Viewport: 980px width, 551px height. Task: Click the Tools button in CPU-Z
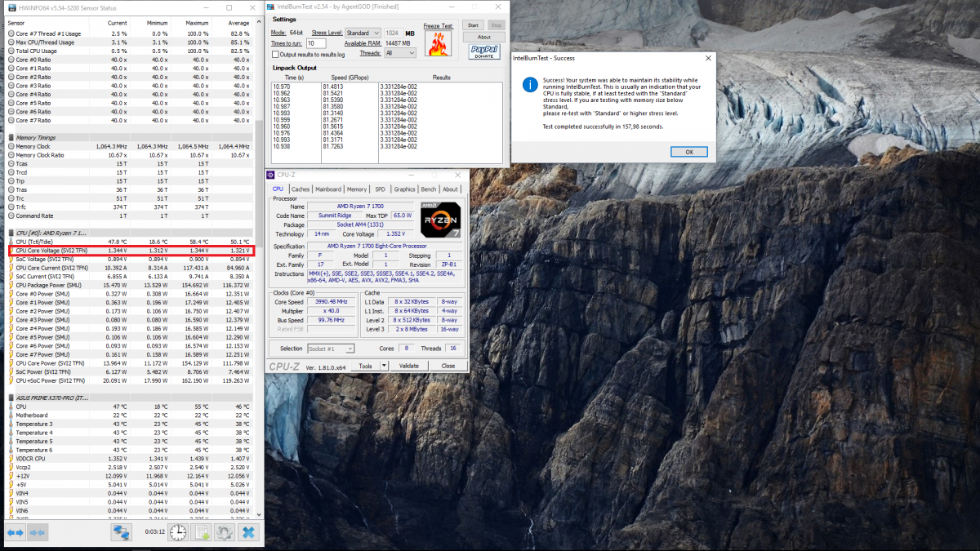coord(366,366)
